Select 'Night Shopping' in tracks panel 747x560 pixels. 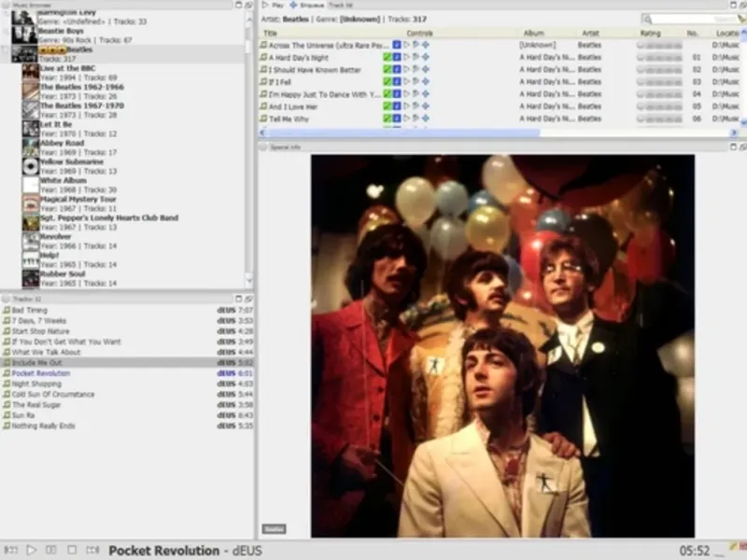click(127, 384)
